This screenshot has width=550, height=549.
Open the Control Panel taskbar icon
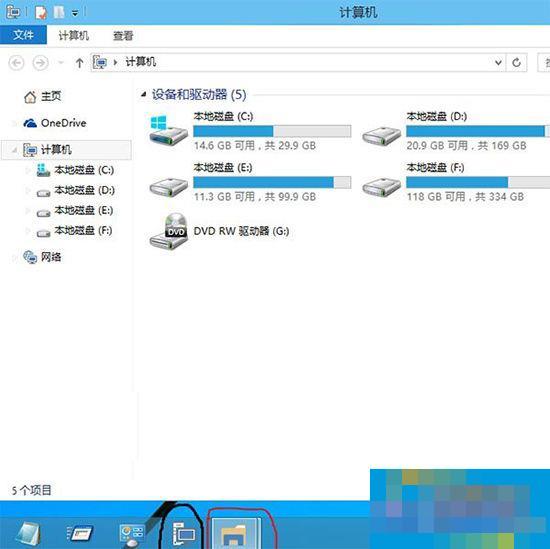pyautogui.click(x=131, y=535)
